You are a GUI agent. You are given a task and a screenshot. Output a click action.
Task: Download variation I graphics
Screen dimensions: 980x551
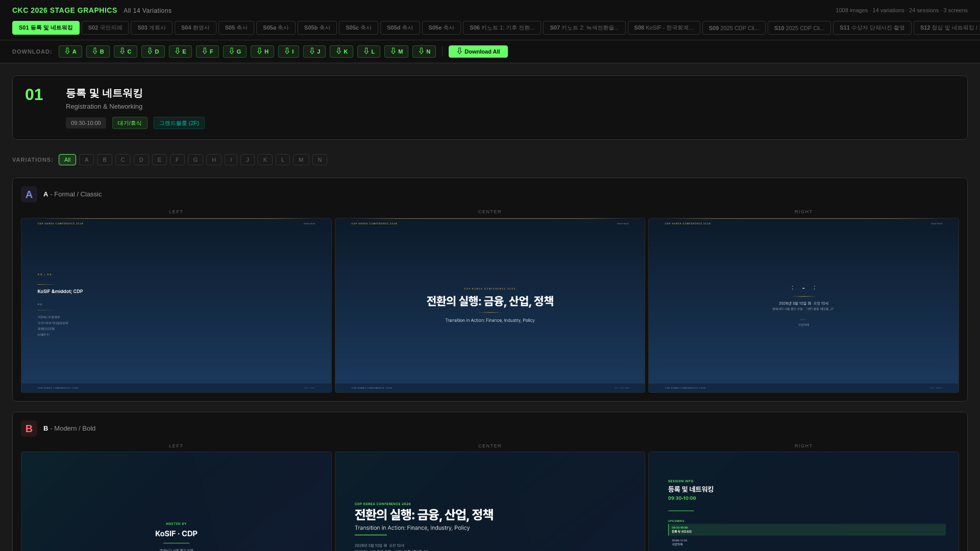tap(288, 52)
